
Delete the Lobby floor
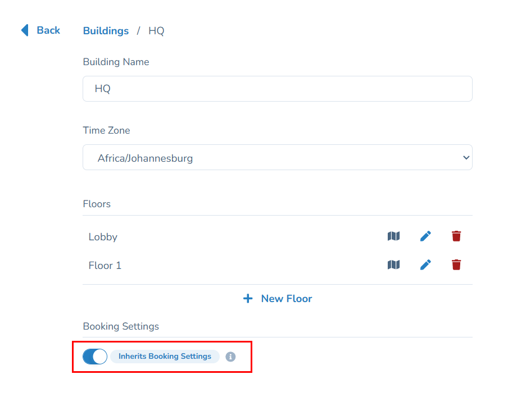pos(456,236)
